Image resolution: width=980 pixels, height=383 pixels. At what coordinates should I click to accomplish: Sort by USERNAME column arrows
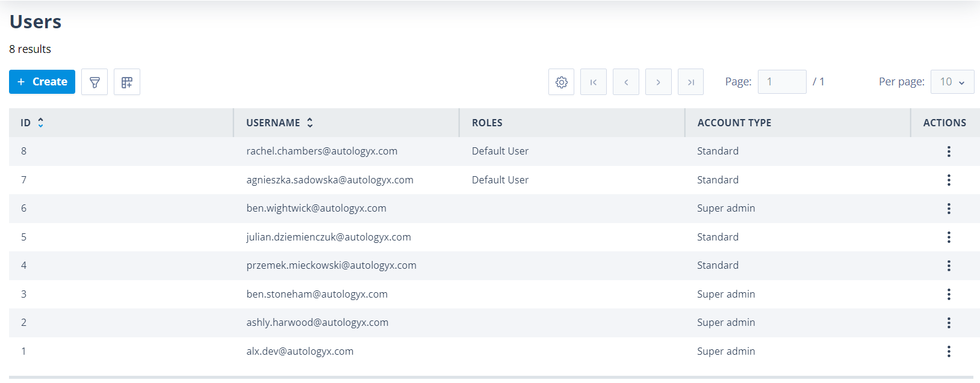coord(310,123)
